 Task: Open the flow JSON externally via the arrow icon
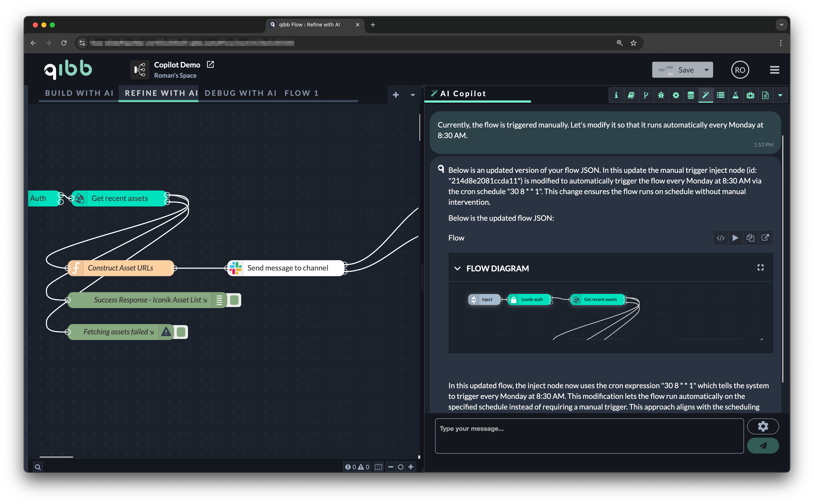[x=766, y=238]
